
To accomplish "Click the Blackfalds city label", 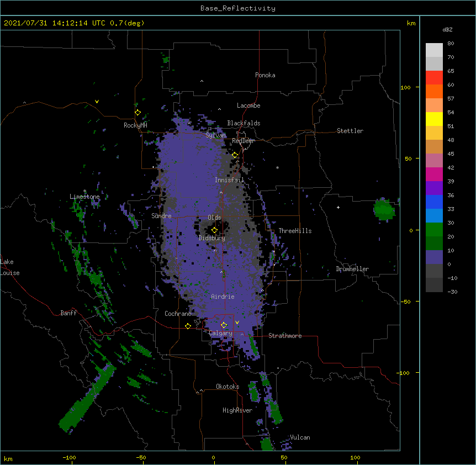I will click(x=244, y=123).
